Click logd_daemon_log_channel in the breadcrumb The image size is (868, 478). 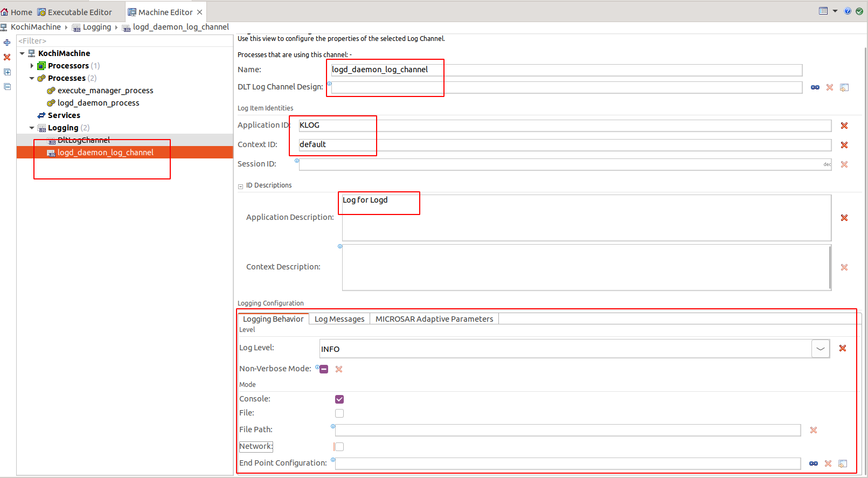tap(181, 27)
